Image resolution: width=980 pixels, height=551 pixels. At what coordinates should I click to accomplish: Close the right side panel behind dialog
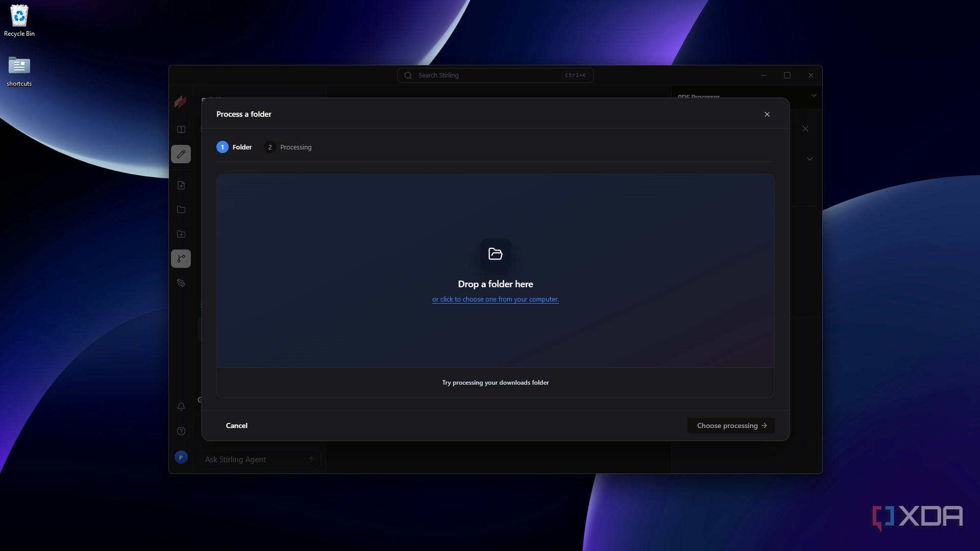(x=805, y=129)
